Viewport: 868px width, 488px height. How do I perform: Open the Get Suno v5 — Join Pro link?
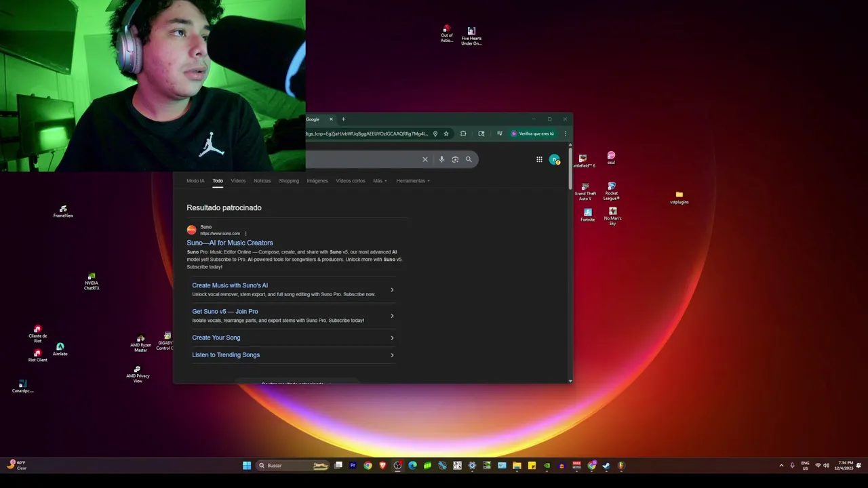click(x=225, y=312)
